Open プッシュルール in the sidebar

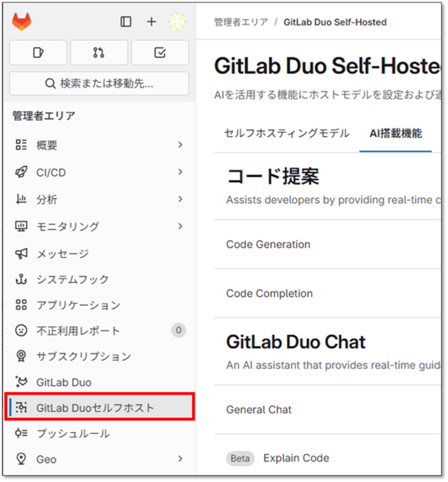point(99,433)
